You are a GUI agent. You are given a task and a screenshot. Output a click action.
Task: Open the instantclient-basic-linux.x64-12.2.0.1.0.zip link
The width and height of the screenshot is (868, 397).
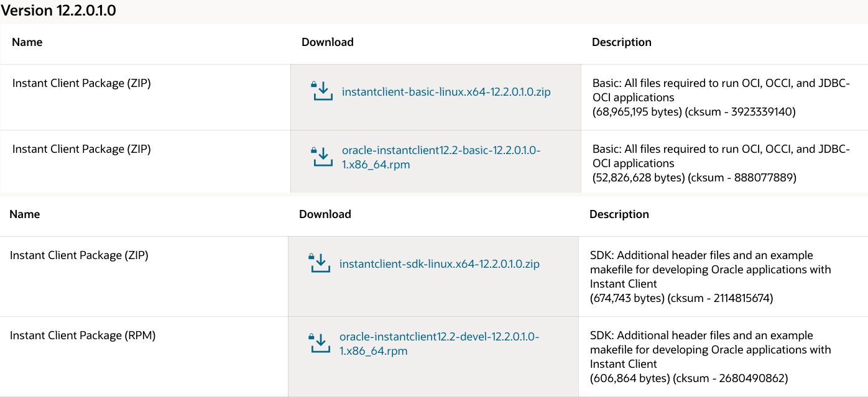[x=446, y=92]
